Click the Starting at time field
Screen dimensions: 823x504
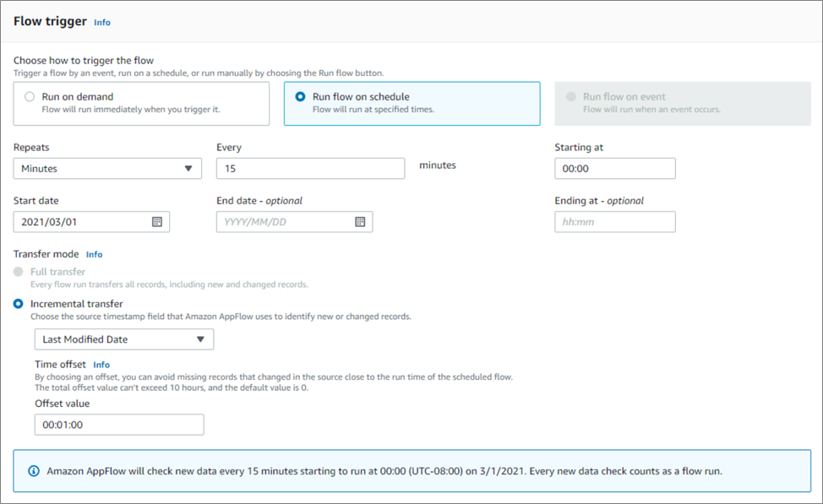615,168
